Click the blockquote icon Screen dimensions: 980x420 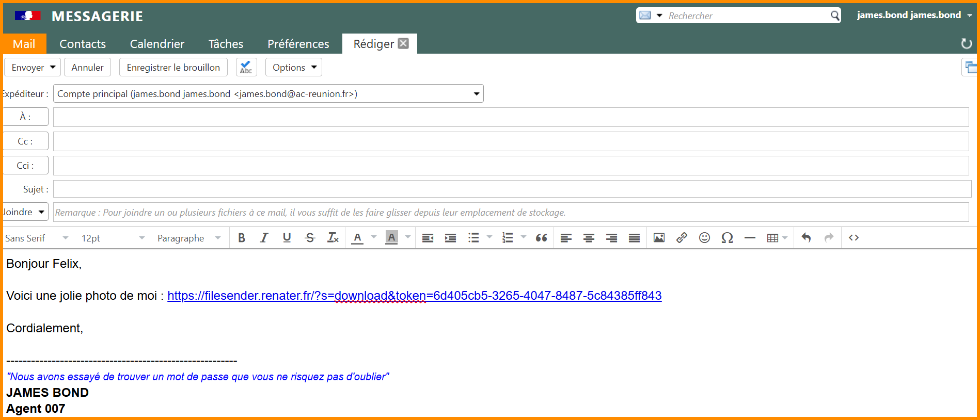[x=541, y=238]
